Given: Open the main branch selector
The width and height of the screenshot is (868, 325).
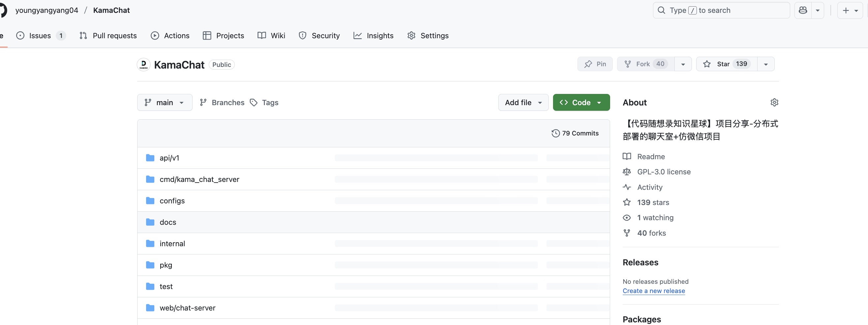Looking at the screenshot, I should tap(165, 103).
